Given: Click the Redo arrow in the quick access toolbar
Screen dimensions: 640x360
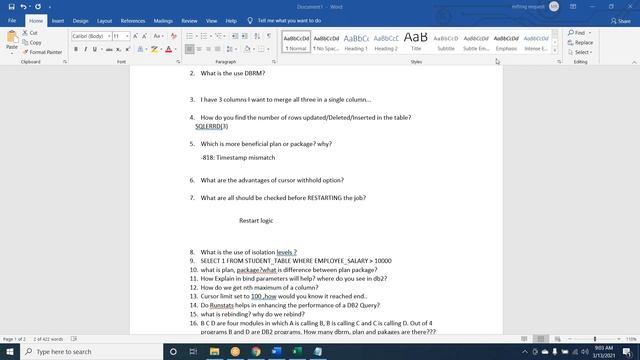Looking at the screenshot, I should pyautogui.click(x=38, y=7).
